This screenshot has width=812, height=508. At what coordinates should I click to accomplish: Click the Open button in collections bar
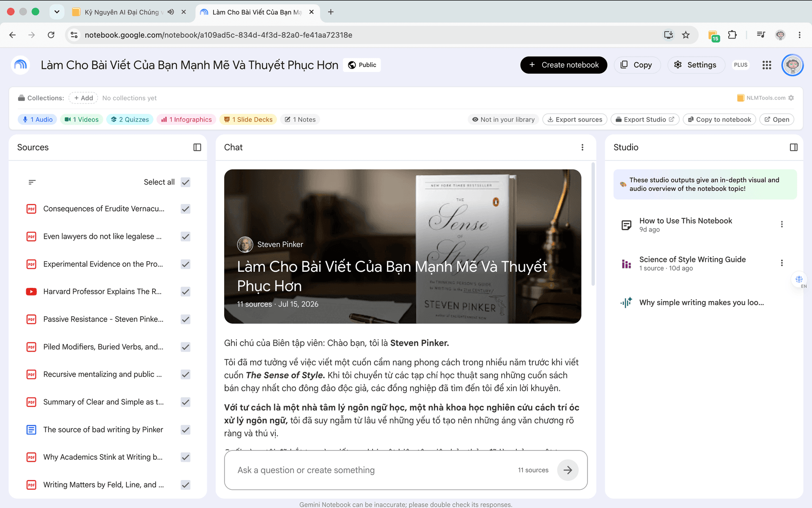[777, 119]
